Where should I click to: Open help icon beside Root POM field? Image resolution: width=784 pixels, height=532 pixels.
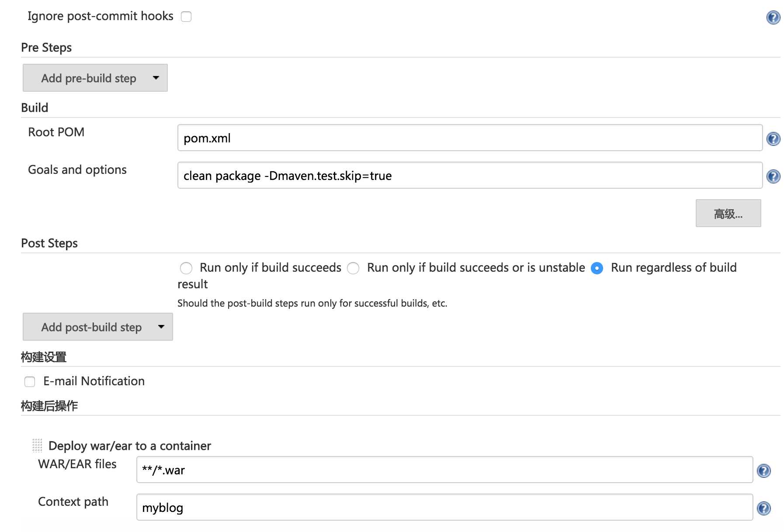[x=773, y=139]
